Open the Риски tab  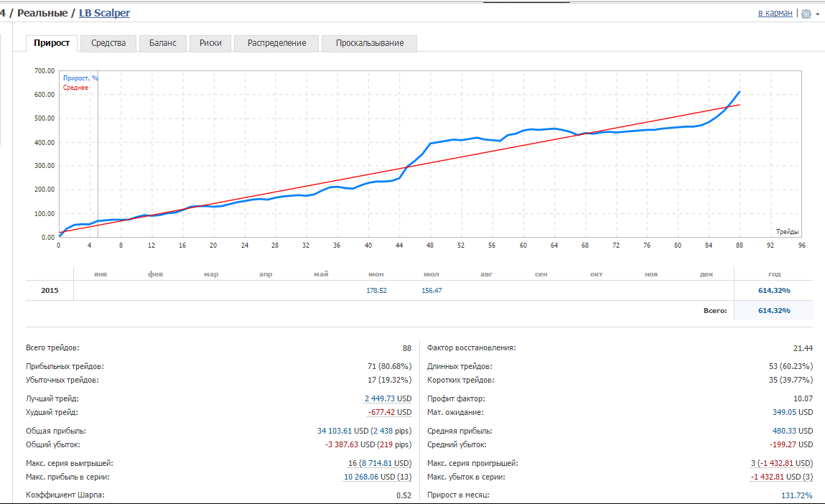click(x=210, y=43)
